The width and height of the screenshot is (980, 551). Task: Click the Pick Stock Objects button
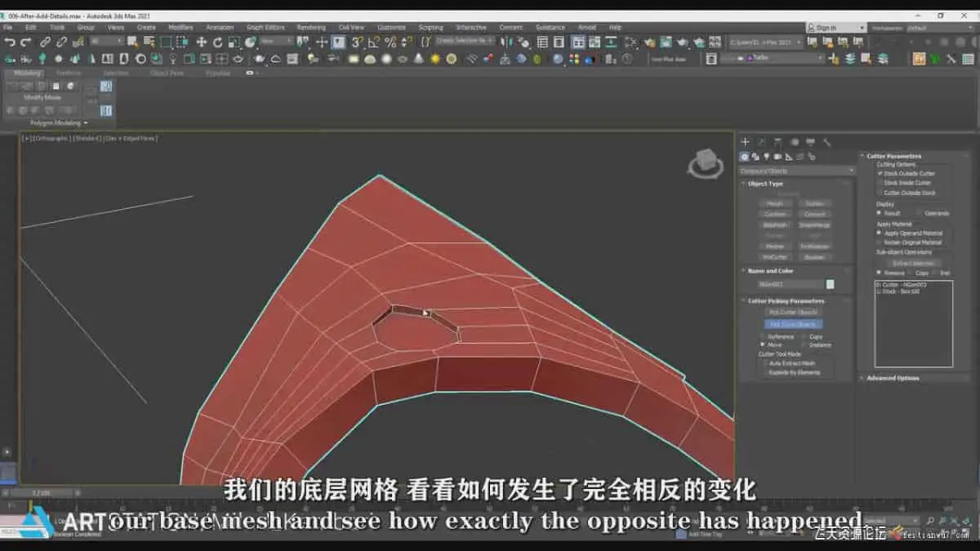point(794,324)
